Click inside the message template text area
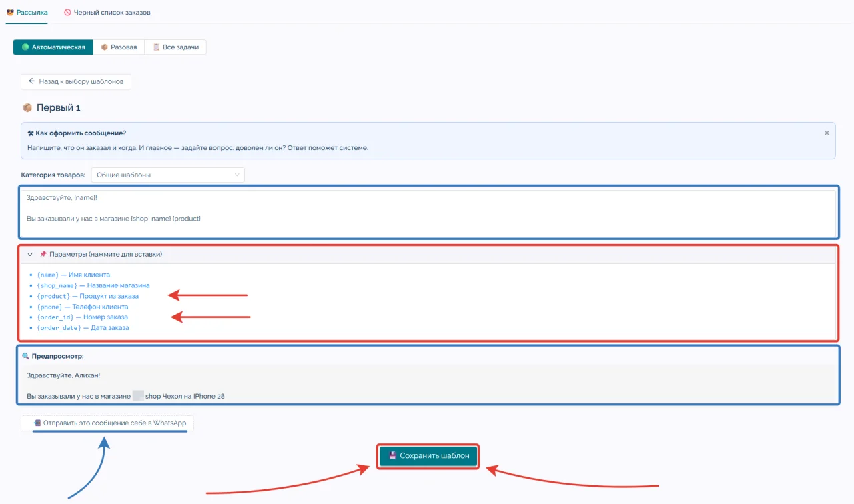 click(x=427, y=213)
